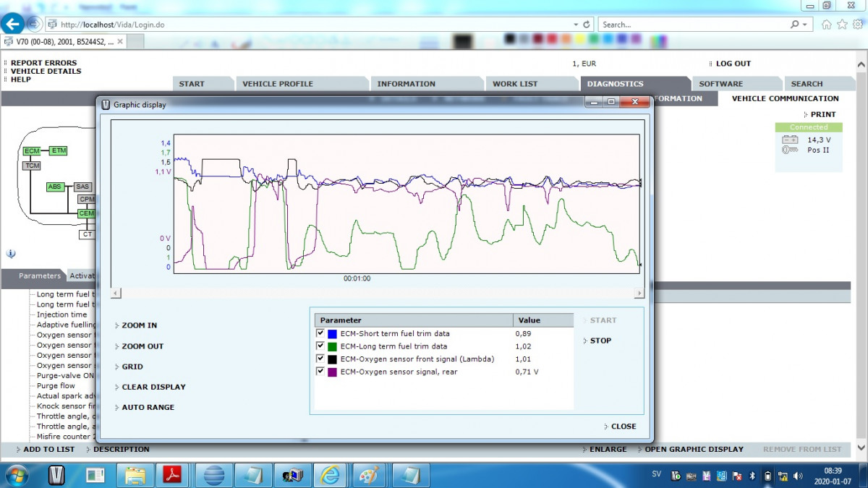868x488 pixels.
Task: Click the ECM module node in network diagram
Action: pos(32,151)
